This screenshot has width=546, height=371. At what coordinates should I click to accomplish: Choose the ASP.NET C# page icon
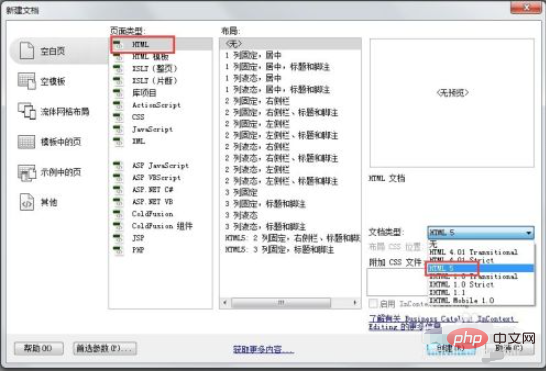coord(118,190)
